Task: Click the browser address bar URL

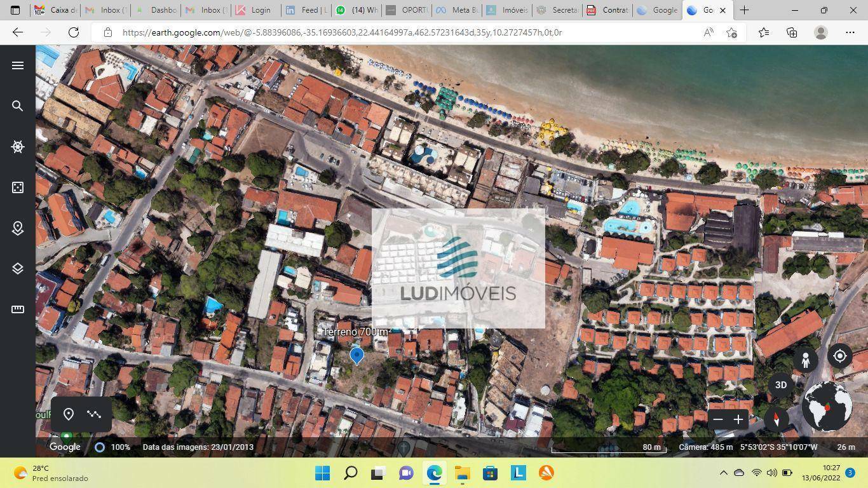Action: (342, 32)
